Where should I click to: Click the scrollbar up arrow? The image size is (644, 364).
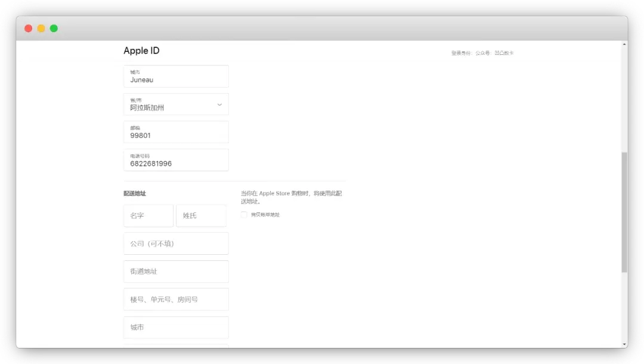(624, 44)
